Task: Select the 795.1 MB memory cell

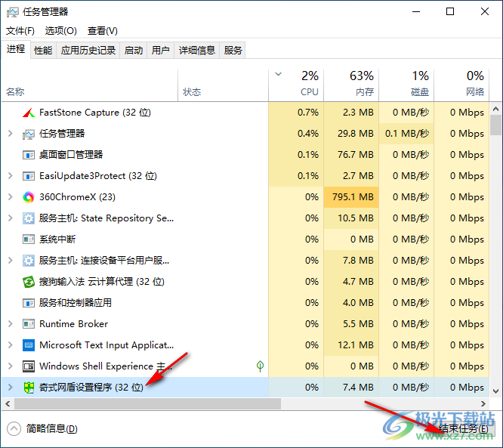Action: (x=351, y=197)
